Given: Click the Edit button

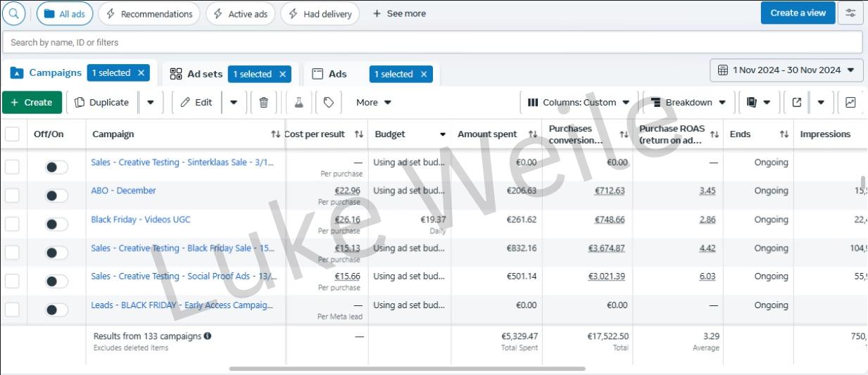Looking at the screenshot, I should point(196,102).
